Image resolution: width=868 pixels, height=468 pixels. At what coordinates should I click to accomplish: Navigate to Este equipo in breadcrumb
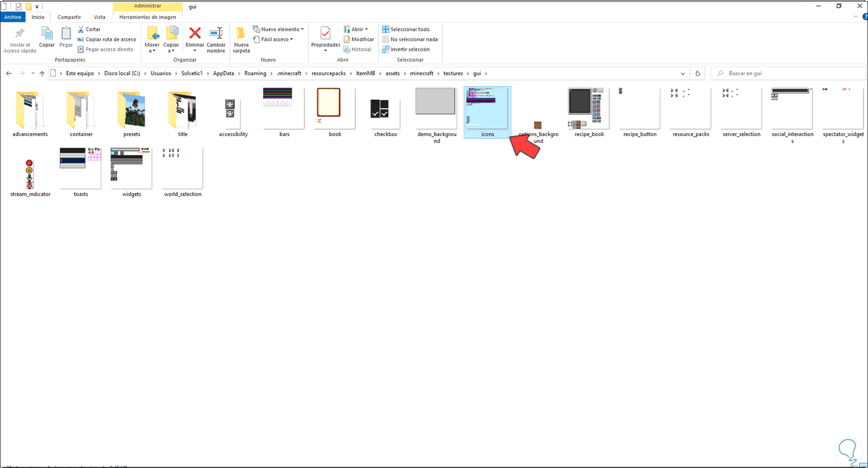click(x=80, y=74)
